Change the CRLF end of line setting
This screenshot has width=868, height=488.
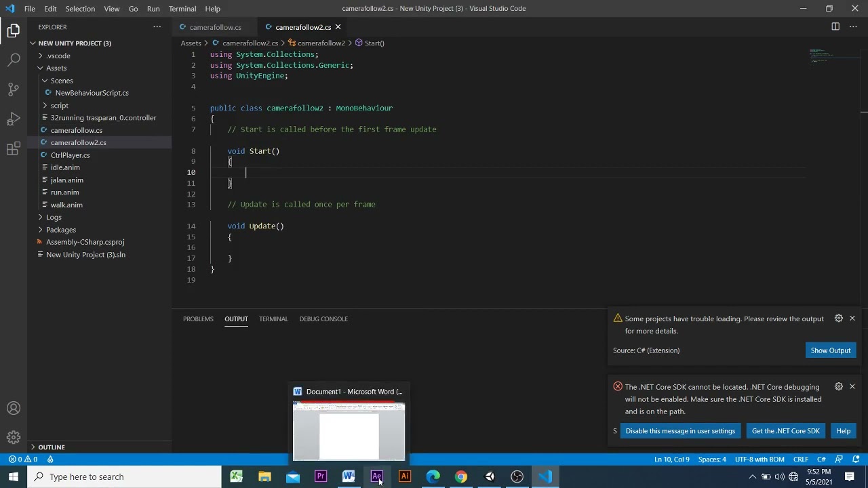point(800,459)
